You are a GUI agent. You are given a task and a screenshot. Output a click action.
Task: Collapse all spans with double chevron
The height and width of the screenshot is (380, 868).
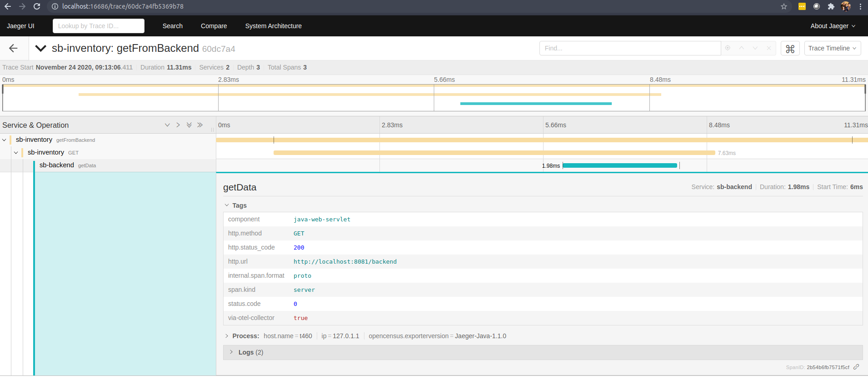pyautogui.click(x=200, y=125)
